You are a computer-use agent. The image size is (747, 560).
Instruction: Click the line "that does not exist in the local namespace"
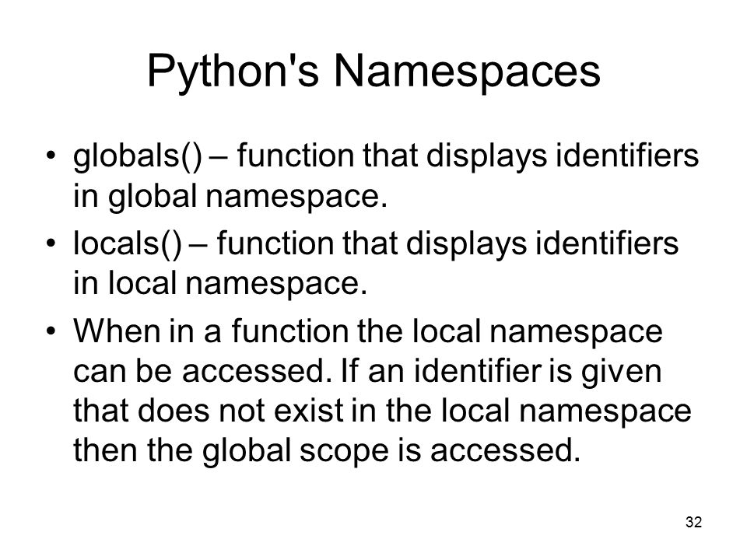[x=382, y=411]
